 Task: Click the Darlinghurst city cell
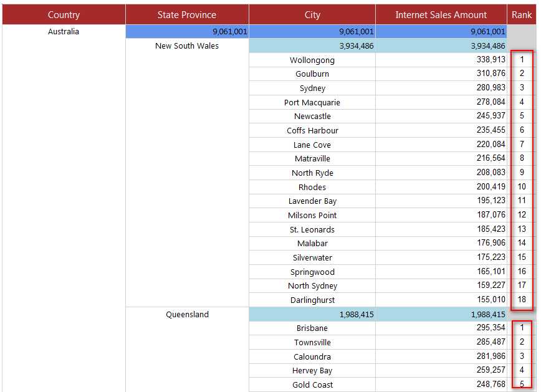coord(312,300)
